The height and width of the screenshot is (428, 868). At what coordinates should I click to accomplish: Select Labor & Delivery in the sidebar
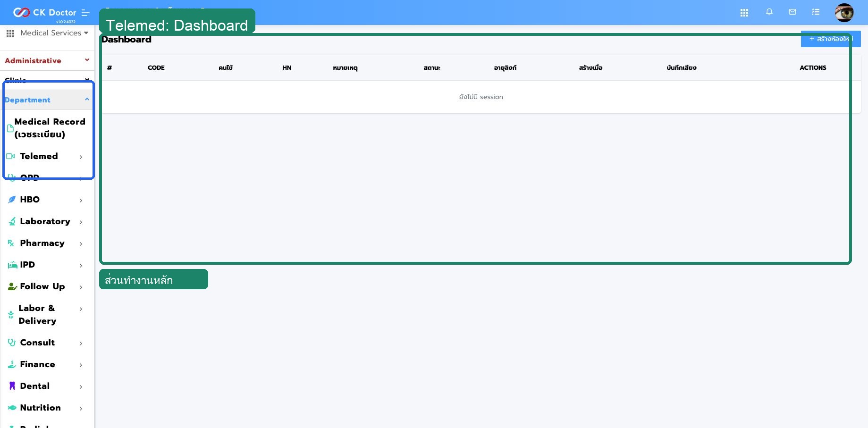click(37, 314)
